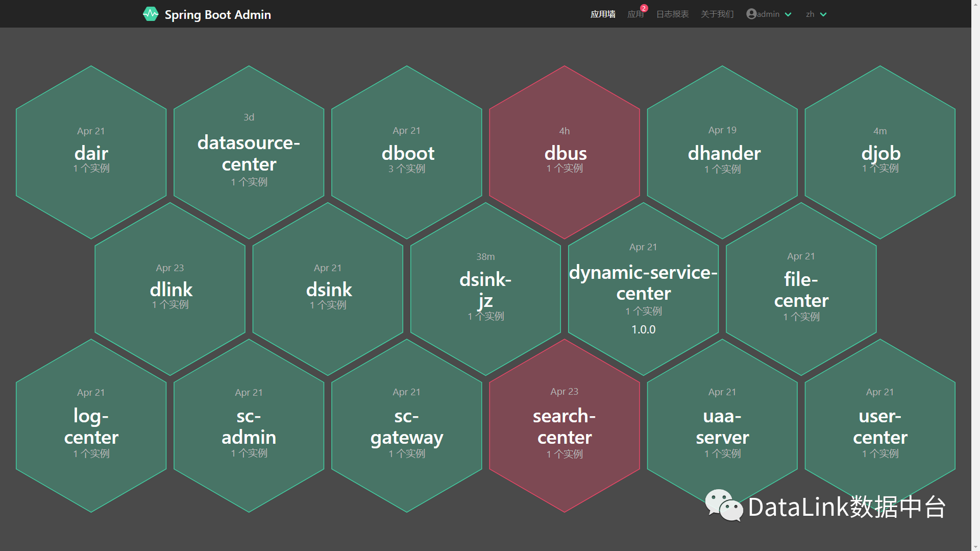
Task: Select the uaa-server application tile
Action: point(722,426)
